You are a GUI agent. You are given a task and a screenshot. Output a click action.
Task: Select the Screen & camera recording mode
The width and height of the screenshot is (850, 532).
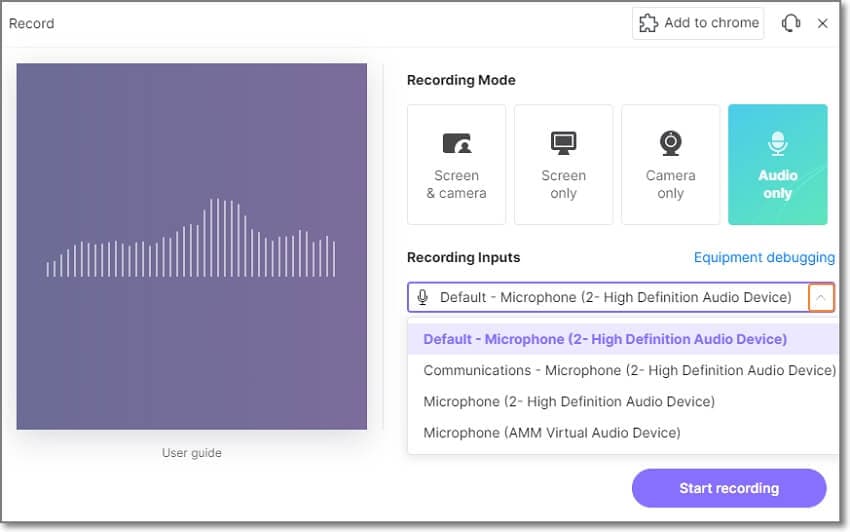click(x=456, y=164)
